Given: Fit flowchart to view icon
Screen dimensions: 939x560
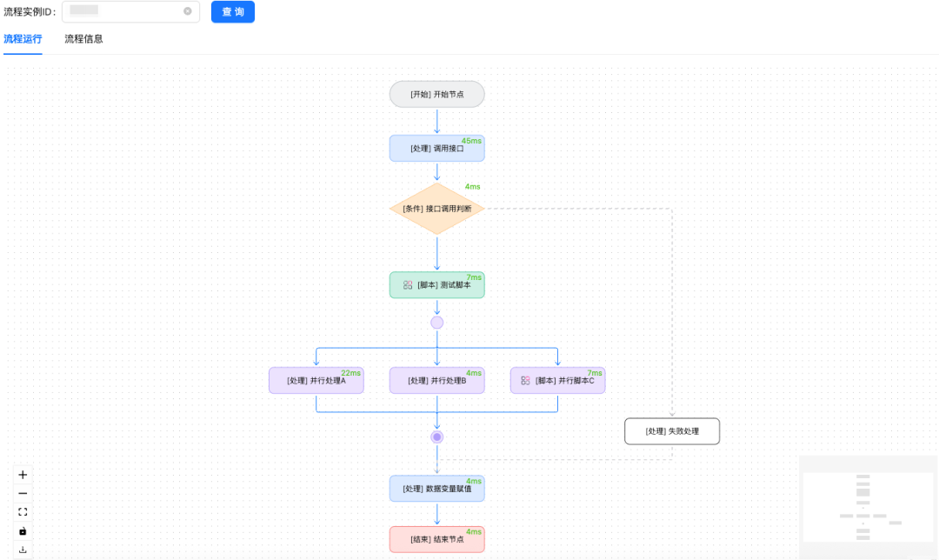Looking at the screenshot, I should (23, 512).
